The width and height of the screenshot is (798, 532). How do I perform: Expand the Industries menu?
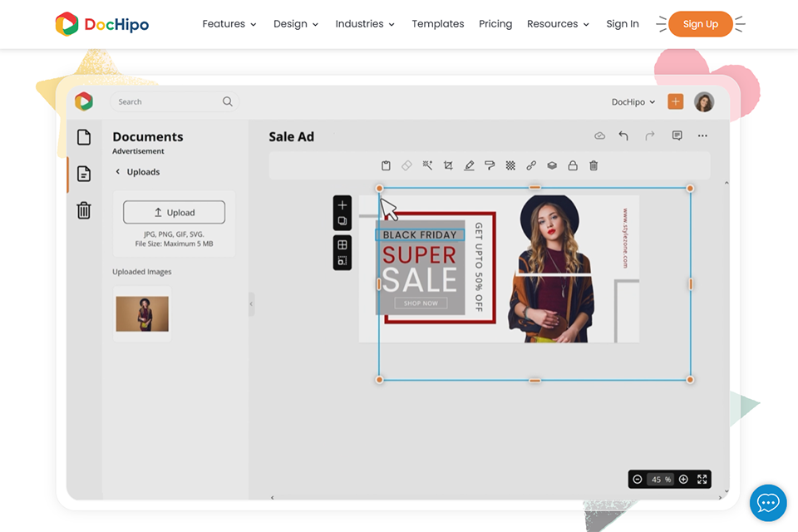[x=365, y=24]
